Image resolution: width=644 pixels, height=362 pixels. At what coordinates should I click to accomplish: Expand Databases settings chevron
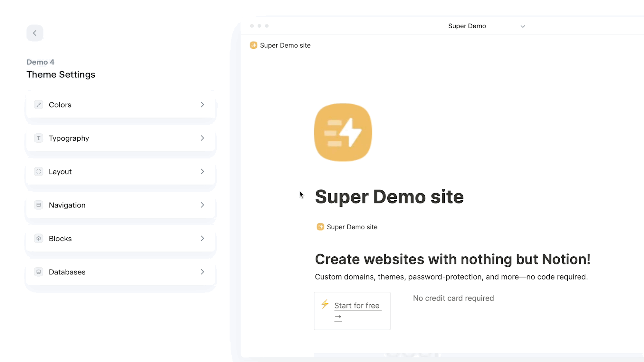click(202, 272)
